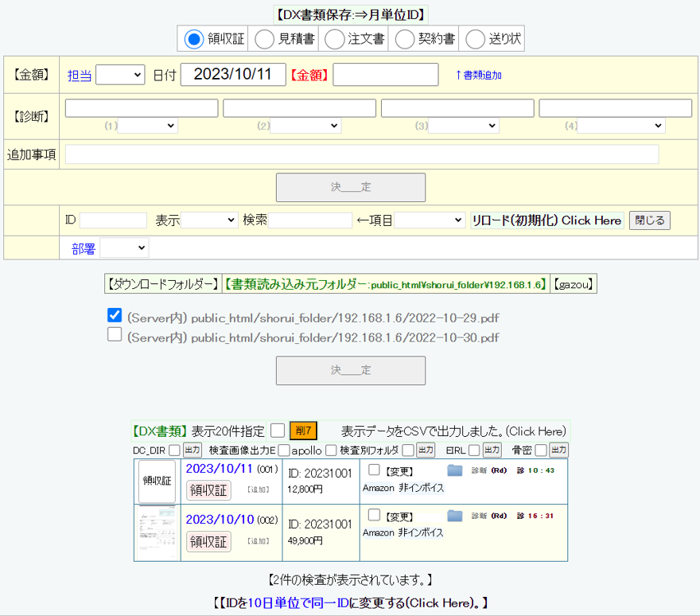Tick the 検査別フォルダ checkbox
This screenshot has height=616, width=700.
(x=407, y=450)
